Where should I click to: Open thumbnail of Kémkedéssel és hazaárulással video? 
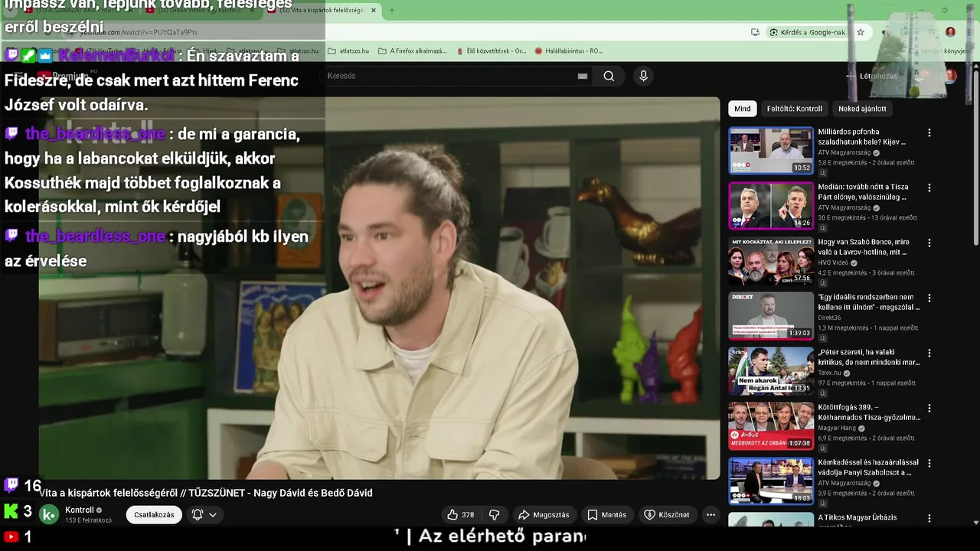pos(771,481)
